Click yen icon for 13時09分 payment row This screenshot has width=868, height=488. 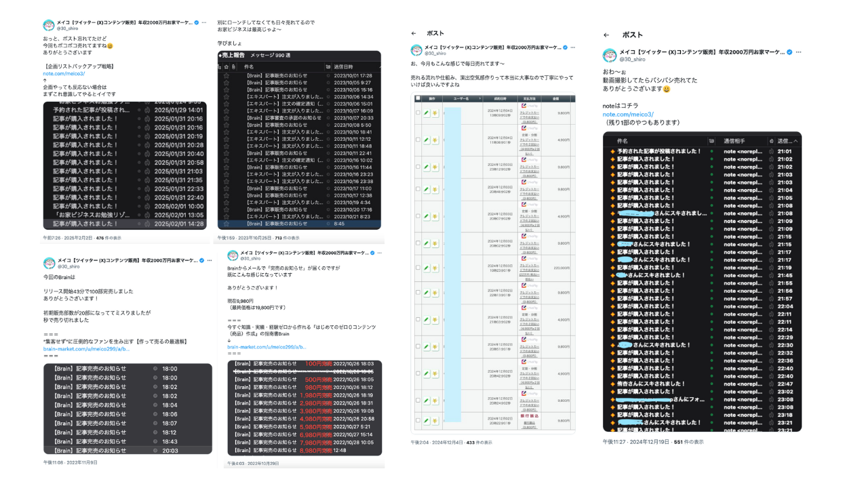coord(436,112)
